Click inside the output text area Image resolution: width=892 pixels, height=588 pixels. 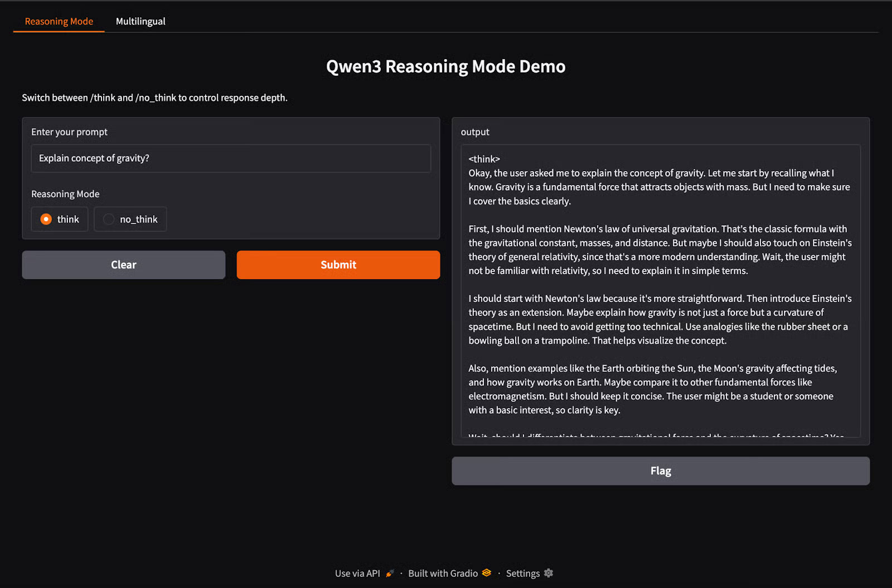tap(660, 290)
